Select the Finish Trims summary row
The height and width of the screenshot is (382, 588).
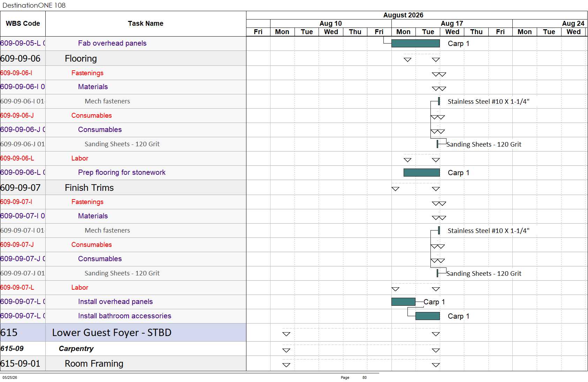tap(123, 188)
